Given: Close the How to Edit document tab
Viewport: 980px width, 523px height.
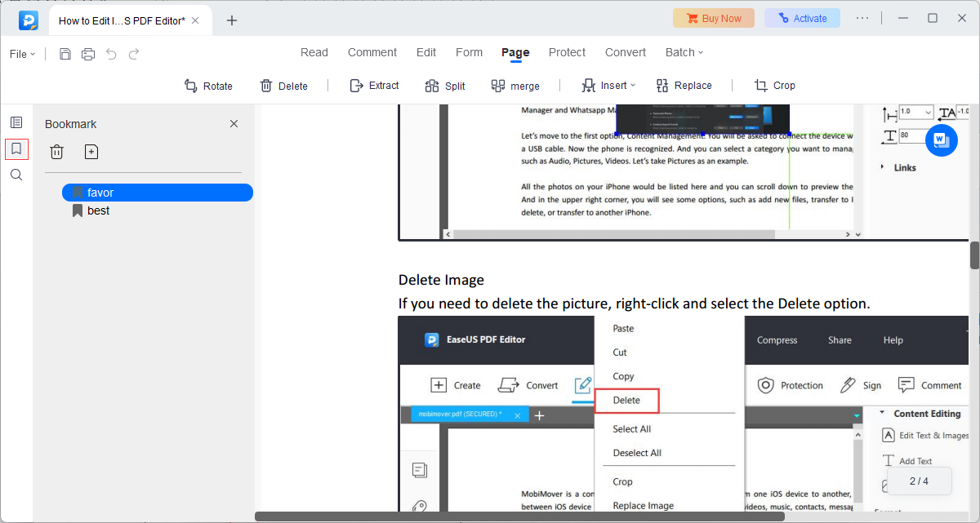Looking at the screenshot, I should [195, 20].
